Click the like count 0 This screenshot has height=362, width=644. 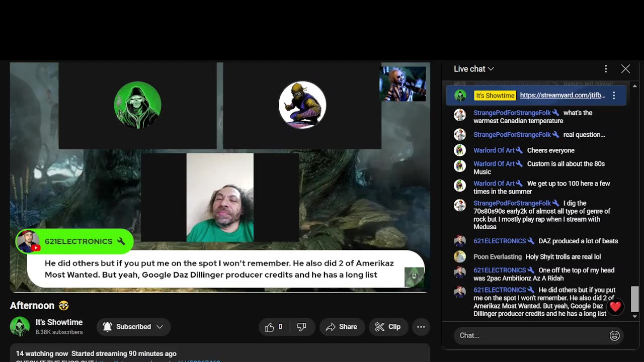[280, 327]
